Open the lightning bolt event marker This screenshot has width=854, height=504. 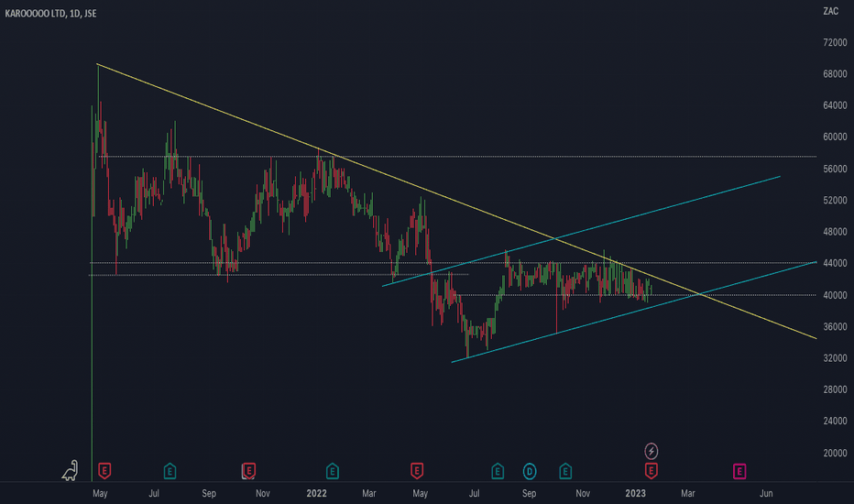(651, 451)
